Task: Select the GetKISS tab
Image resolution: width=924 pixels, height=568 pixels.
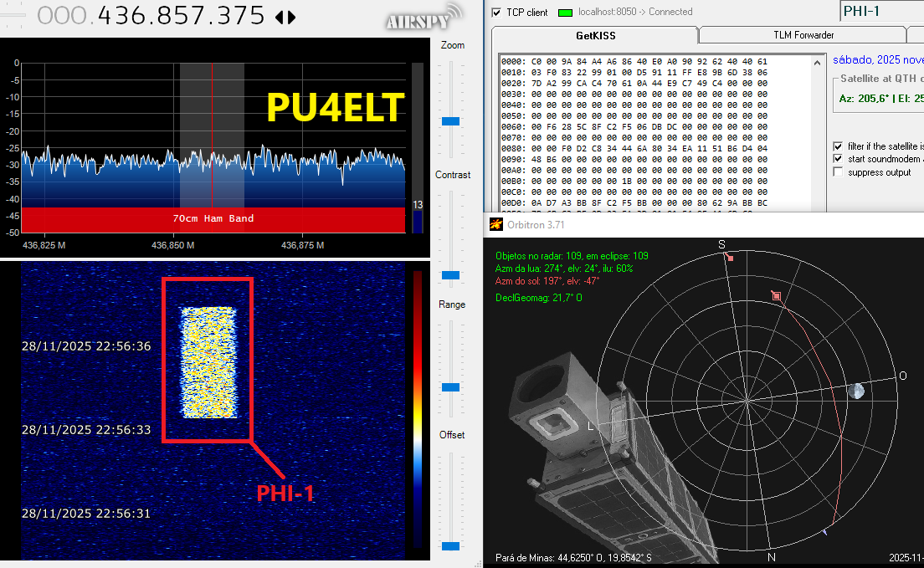Action: [594, 35]
